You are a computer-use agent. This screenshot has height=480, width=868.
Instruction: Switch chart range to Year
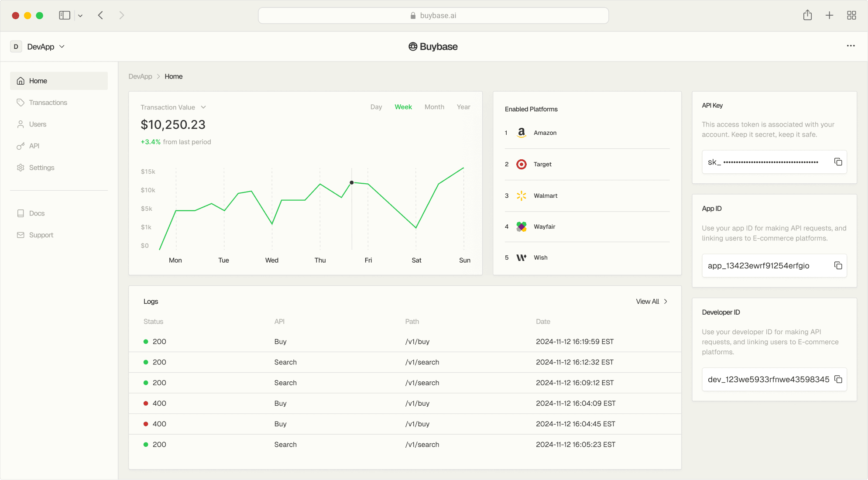click(x=463, y=107)
